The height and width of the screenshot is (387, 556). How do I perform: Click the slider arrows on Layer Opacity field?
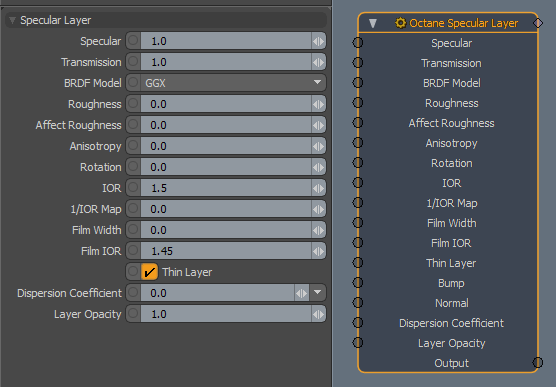click(318, 314)
